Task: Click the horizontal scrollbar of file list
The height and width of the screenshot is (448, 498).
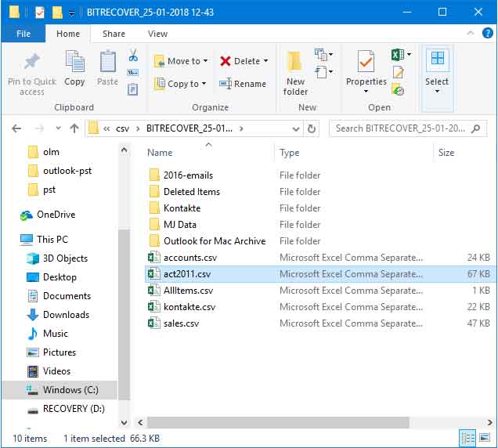Action: 278,422
